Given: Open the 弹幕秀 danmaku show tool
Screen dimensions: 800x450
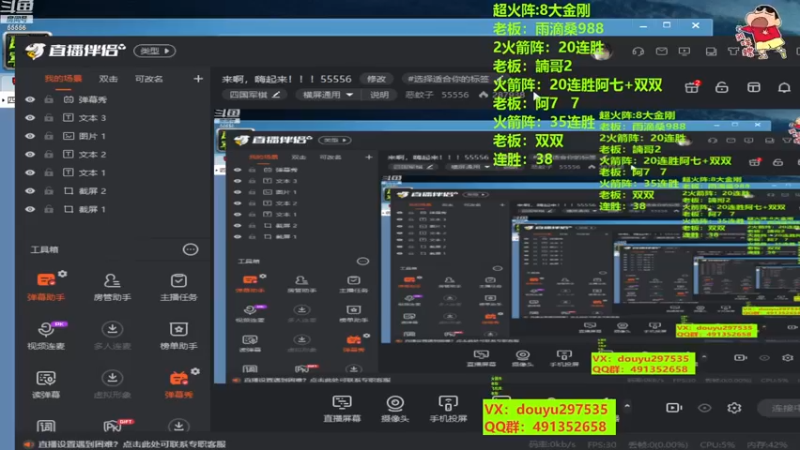Looking at the screenshot, I should (x=179, y=385).
